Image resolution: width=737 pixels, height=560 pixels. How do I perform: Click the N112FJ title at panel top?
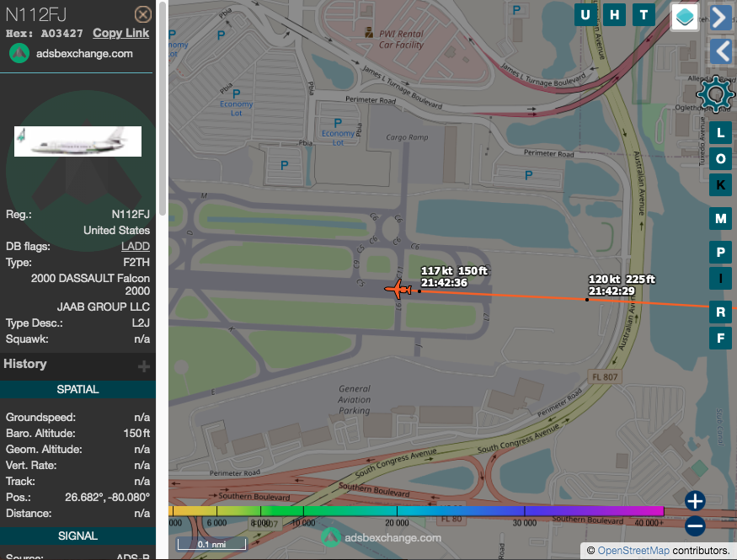click(36, 15)
